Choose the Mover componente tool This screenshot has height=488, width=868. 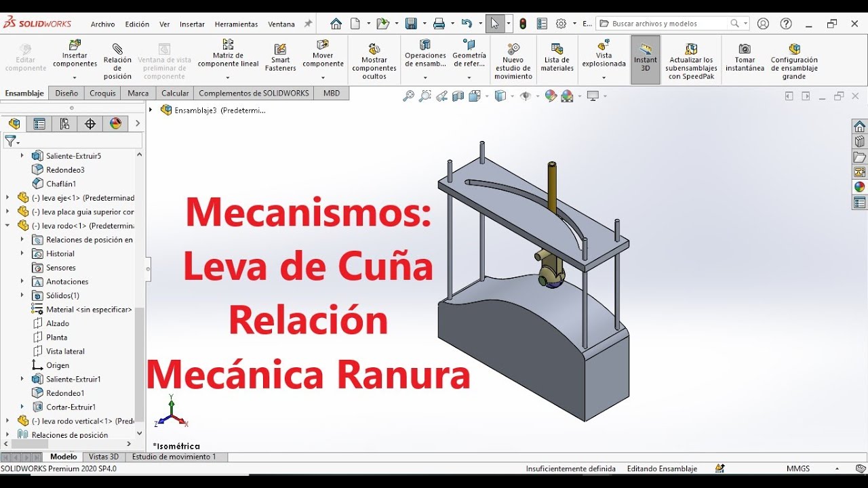(x=323, y=54)
